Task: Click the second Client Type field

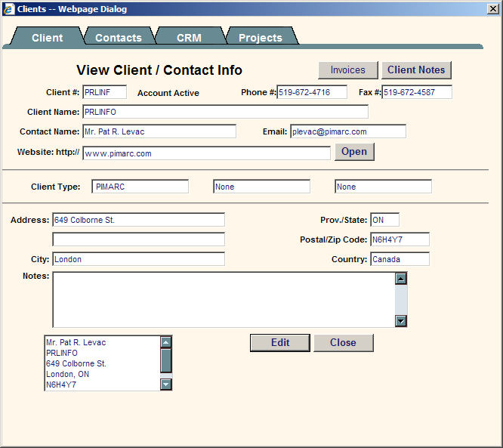Action: click(x=261, y=187)
